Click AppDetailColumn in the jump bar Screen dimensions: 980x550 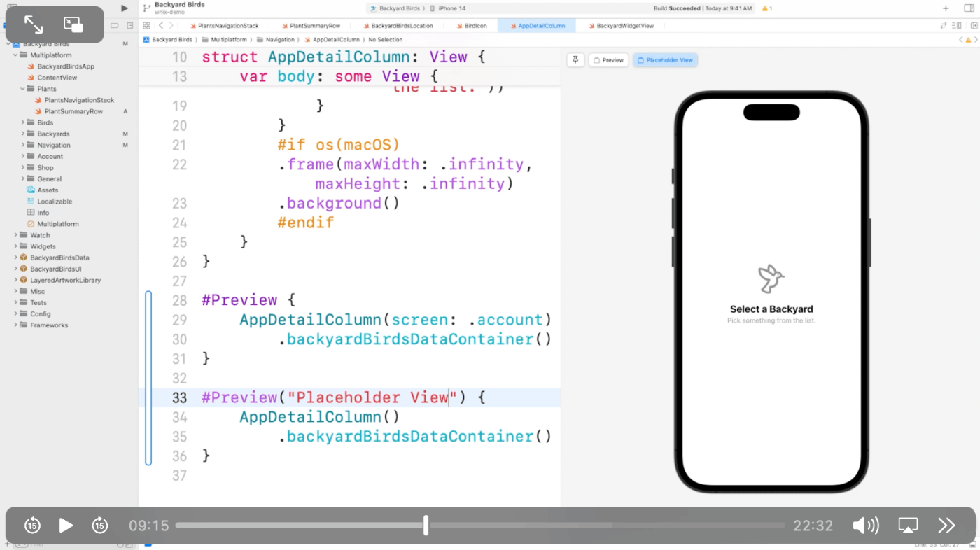pos(332,40)
